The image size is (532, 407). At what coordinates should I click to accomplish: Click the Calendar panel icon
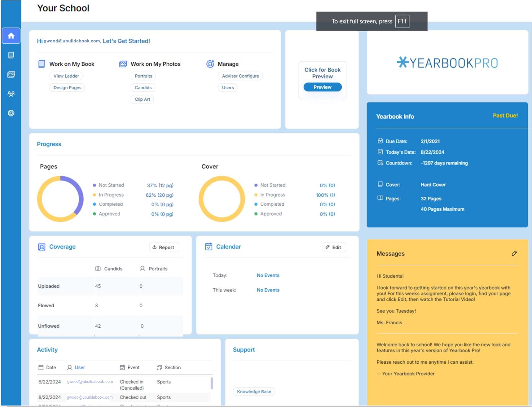click(209, 247)
